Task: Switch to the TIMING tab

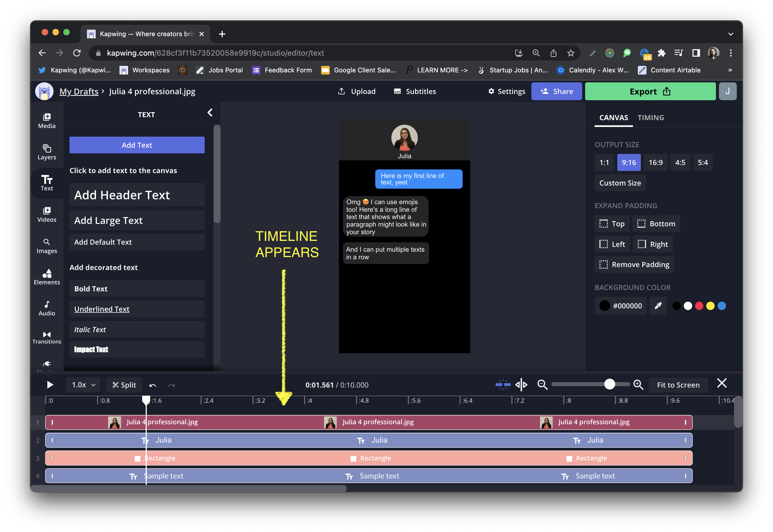Action: [x=651, y=118]
